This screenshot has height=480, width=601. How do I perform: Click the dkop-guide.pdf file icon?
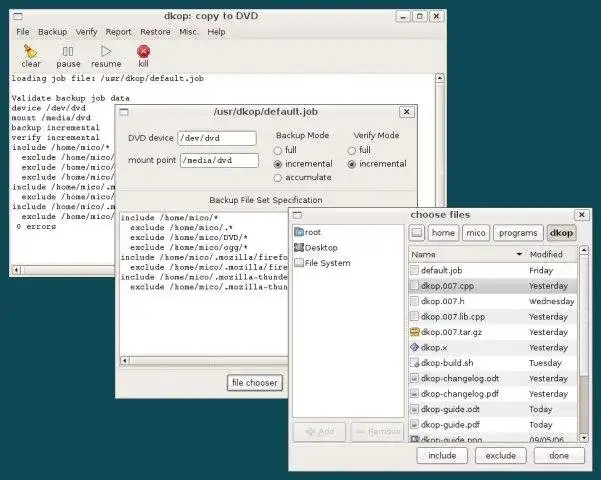coord(414,424)
